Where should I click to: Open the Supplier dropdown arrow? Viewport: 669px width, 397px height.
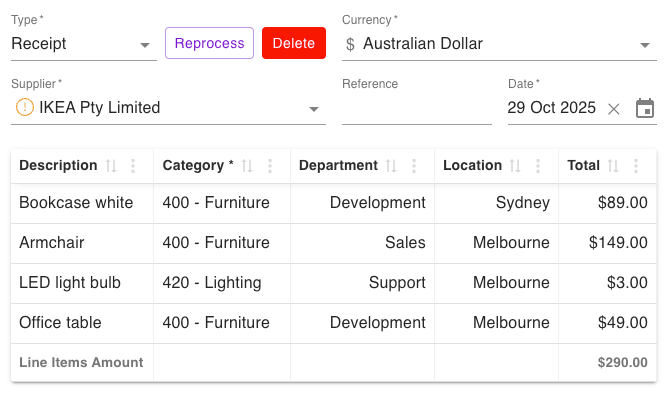pyautogui.click(x=314, y=109)
